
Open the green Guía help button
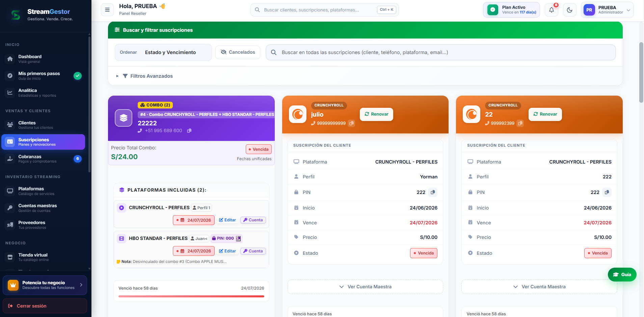click(622, 274)
